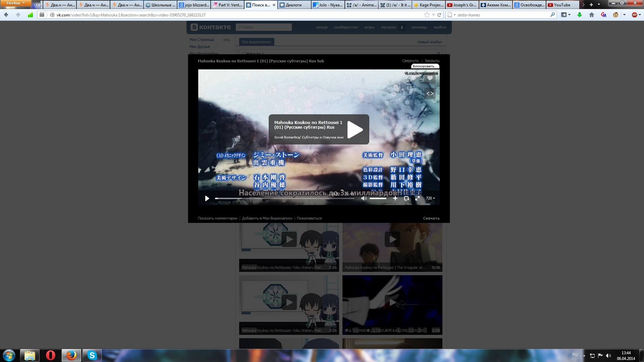Open the сообщества menu item
Screen dimensions: 644x362
pos(346,27)
